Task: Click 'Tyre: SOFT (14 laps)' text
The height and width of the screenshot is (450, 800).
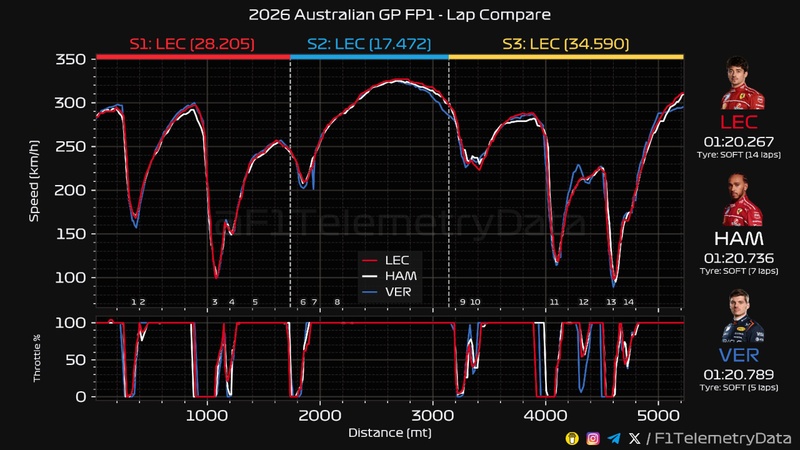Action: [739, 155]
